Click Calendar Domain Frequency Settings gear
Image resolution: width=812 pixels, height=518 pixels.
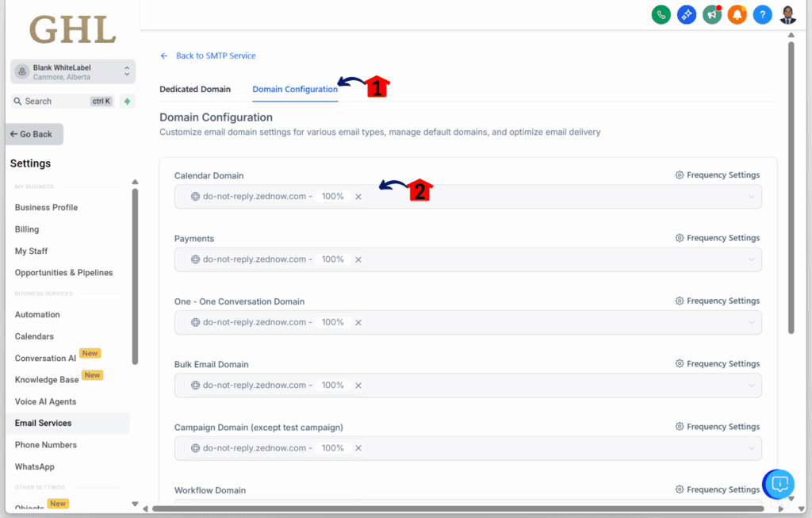(680, 175)
